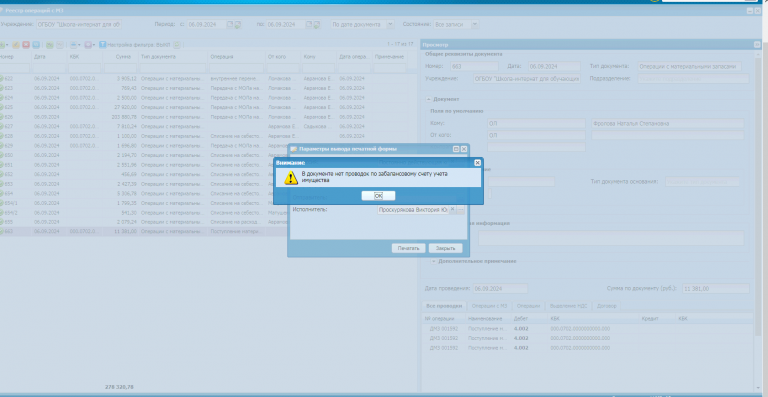Click status icon of row 629
This screenshot has height=397, width=768.
click(x=1, y=145)
